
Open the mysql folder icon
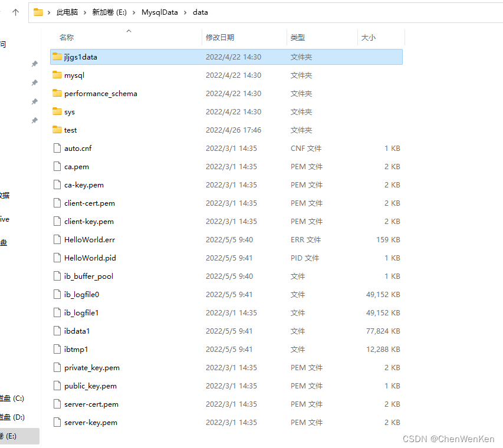(57, 75)
